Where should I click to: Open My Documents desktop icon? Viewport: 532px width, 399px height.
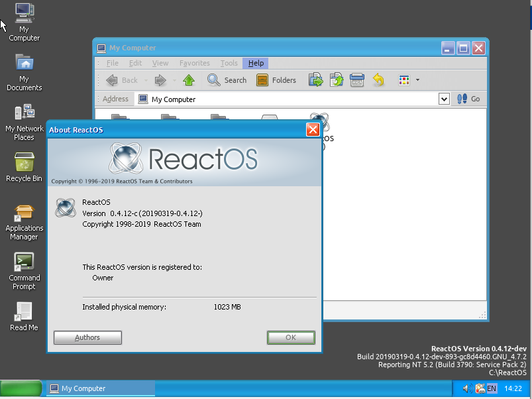click(24, 72)
